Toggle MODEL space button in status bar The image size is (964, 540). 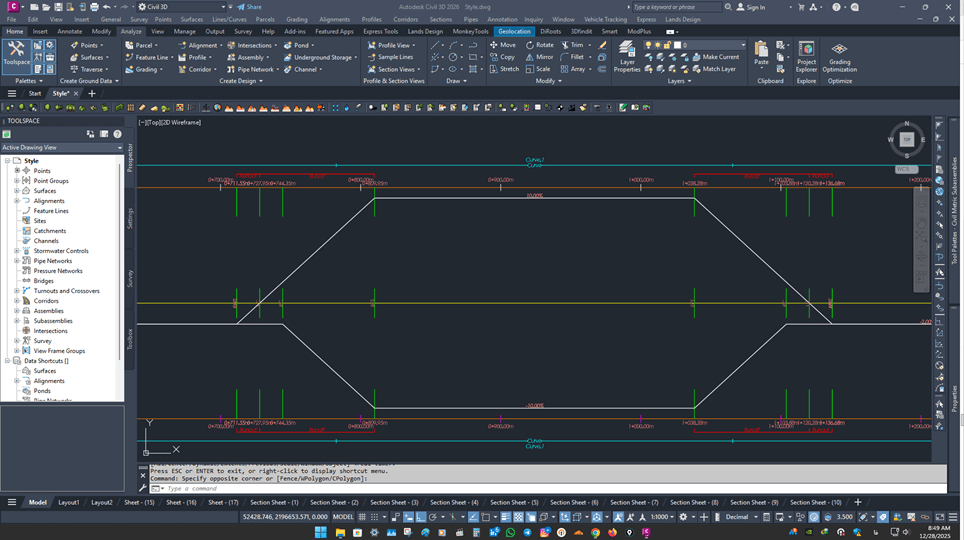(343, 517)
